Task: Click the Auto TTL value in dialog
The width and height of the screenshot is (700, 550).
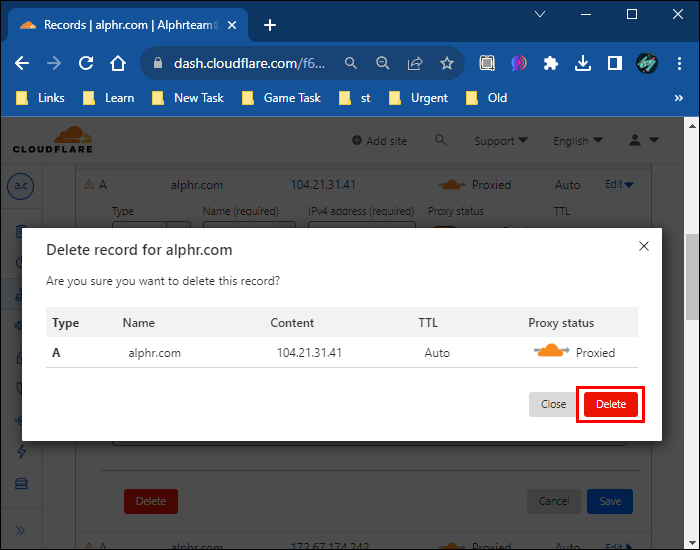Action: 437,353
